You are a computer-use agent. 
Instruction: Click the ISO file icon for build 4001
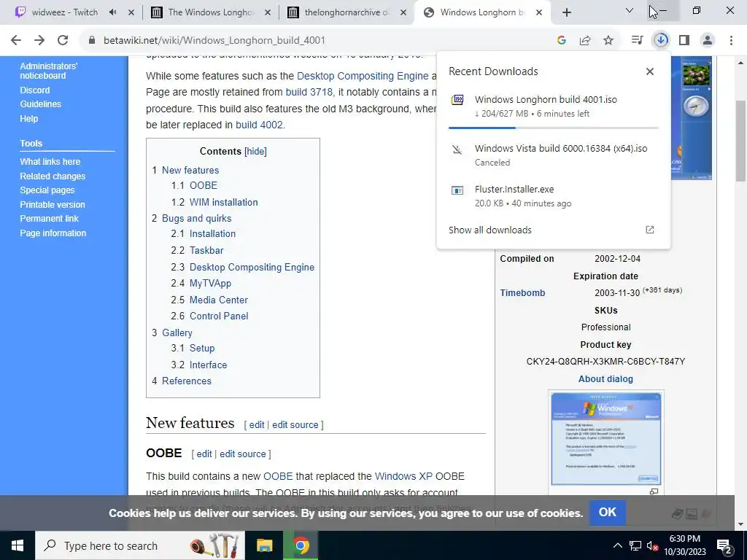[x=457, y=99]
